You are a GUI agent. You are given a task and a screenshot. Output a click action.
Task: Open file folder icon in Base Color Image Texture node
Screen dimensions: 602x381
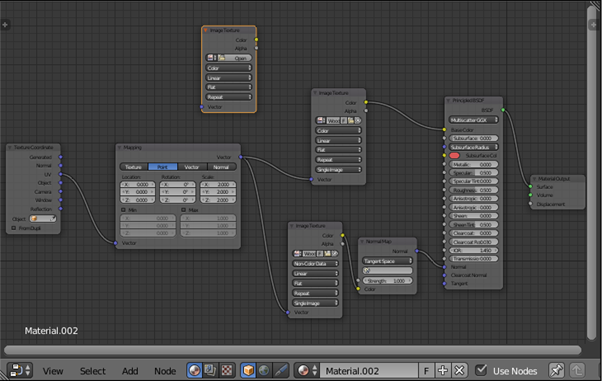(x=351, y=121)
